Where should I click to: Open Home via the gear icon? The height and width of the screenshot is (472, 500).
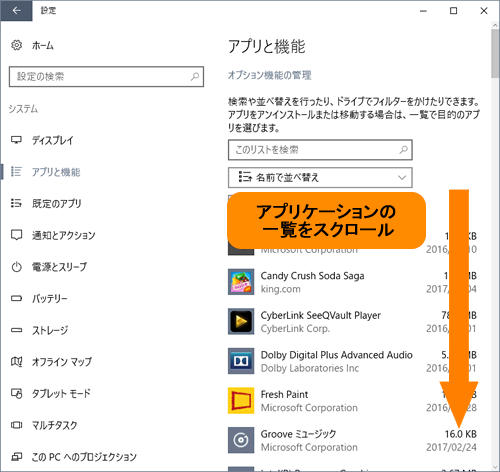(x=16, y=45)
